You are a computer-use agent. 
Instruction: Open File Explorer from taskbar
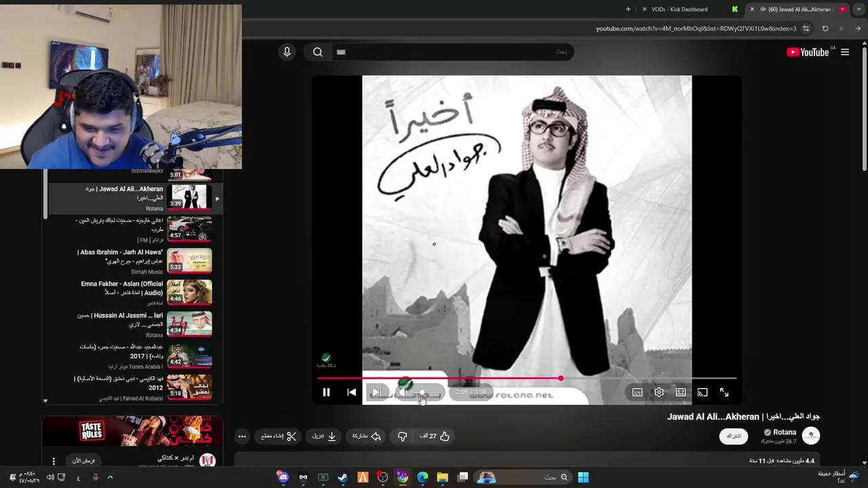tap(442, 477)
